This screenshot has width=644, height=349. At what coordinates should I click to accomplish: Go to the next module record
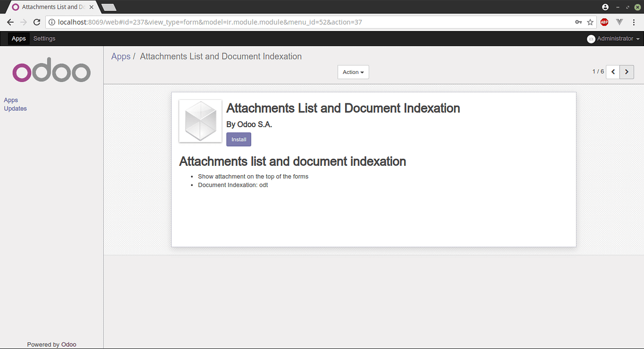pos(626,71)
